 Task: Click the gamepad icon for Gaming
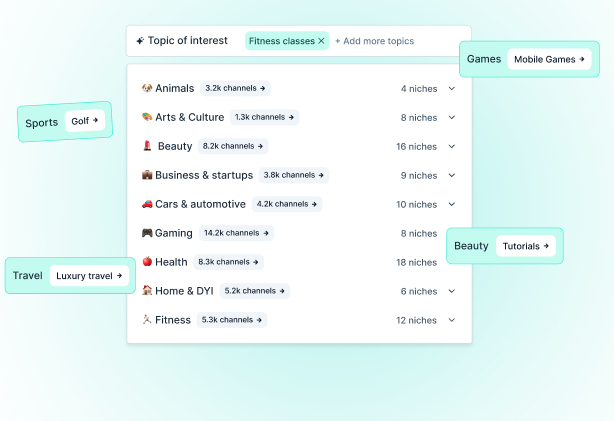pyautogui.click(x=147, y=233)
